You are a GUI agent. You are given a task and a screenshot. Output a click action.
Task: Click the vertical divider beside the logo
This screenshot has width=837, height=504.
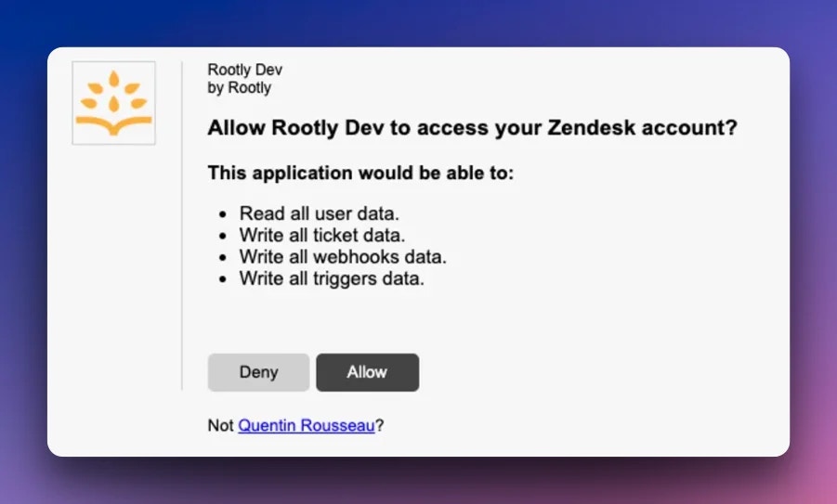coord(182,226)
